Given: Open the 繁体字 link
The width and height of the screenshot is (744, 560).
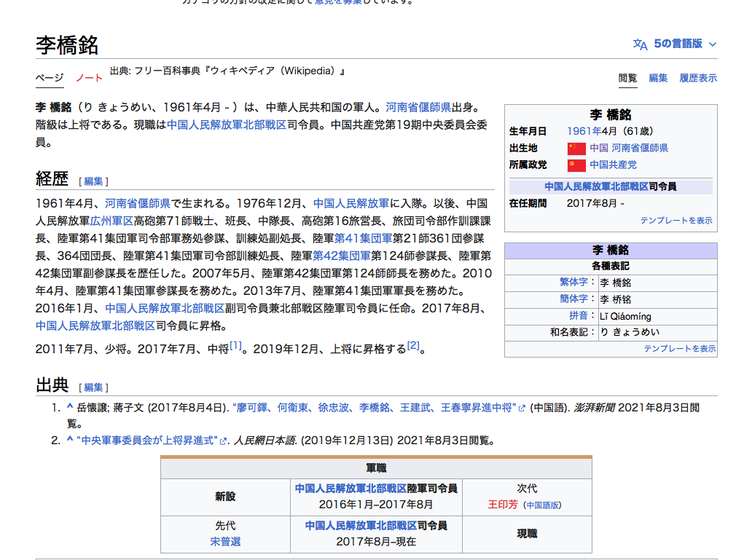Looking at the screenshot, I should (x=573, y=282).
